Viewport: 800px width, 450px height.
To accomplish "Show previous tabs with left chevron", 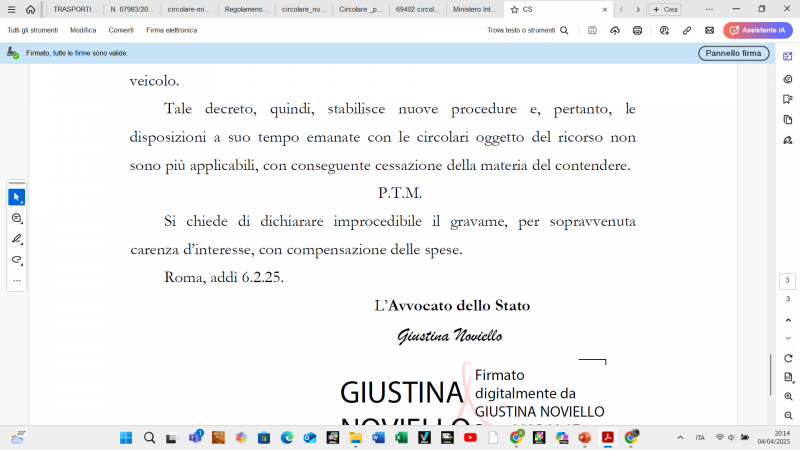I will 621,9.
